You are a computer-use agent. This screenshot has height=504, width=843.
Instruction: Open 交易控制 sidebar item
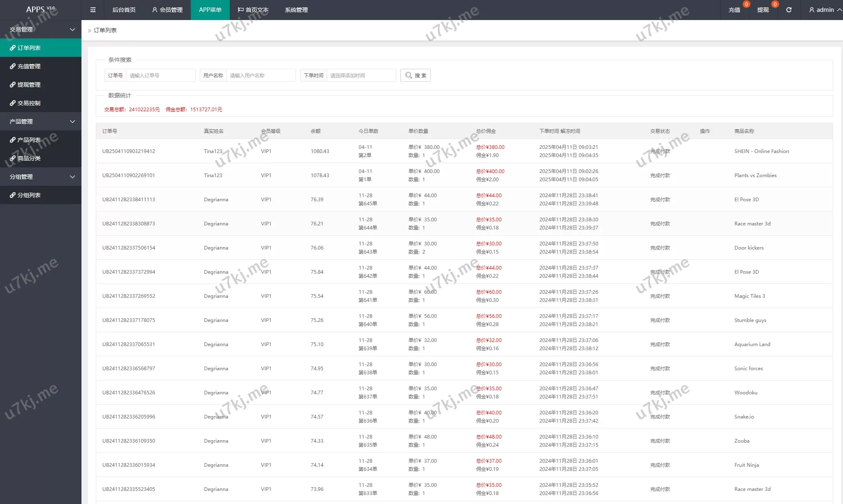29,103
